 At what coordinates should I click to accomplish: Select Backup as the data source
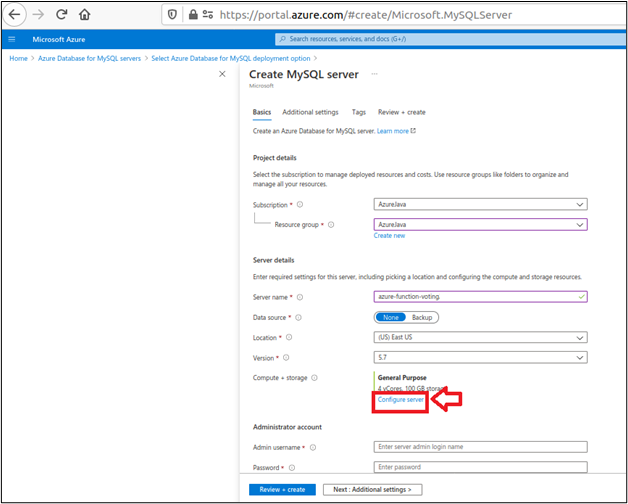(422, 317)
